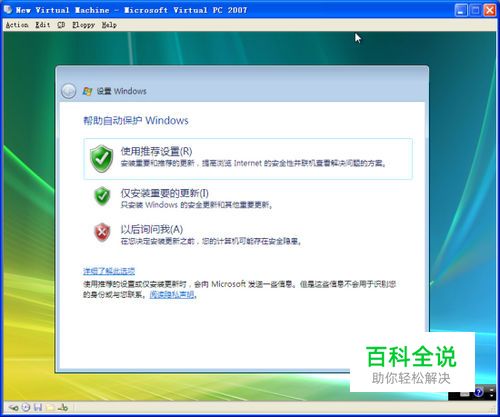The width and height of the screenshot is (500, 417).
Task: Open the 阅读隐私声明 link
Action: (x=172, y=294)
